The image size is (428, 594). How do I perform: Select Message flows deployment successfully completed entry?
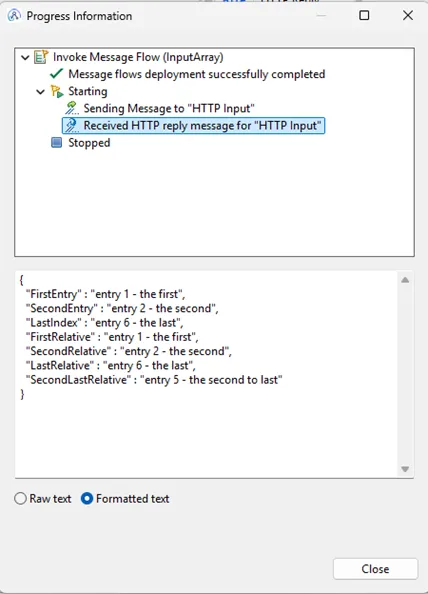[x=197, y=74]
